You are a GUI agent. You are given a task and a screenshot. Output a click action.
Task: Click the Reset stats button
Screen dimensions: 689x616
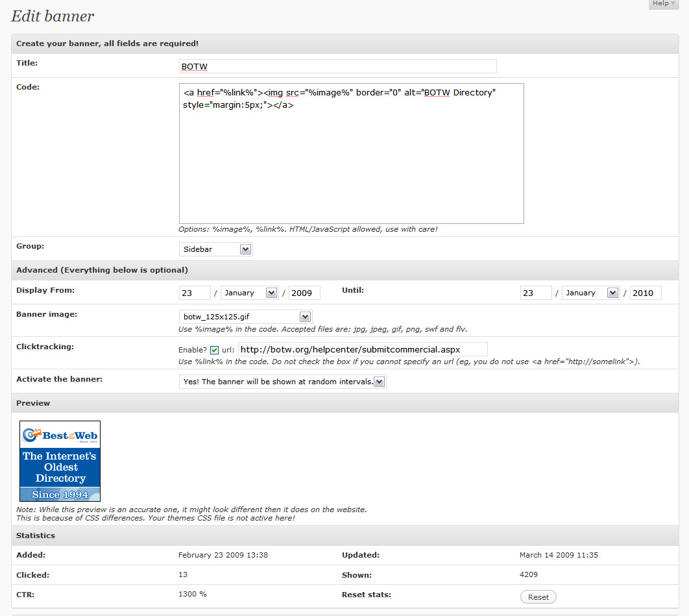tap(538, 597)
